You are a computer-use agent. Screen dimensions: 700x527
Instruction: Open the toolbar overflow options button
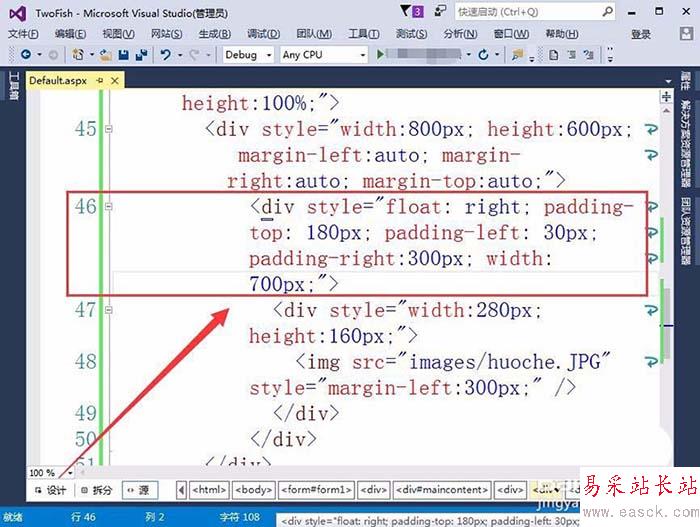[x=610, y=55]
